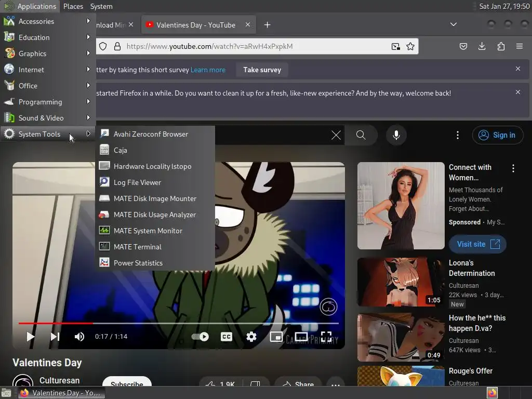Show site security lock info
This screenshot has height=399, width=532.
click(117, 46)
